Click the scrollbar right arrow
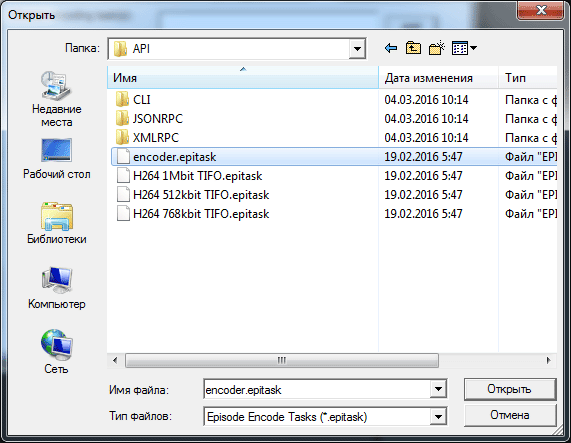The image size is (571, 443). [548, 360]
